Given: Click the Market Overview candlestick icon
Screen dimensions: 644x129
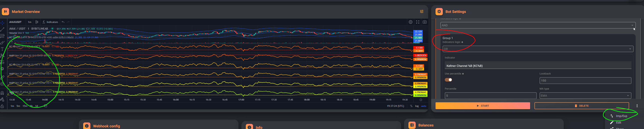Looking at the screenshot, I should point(5,11).
